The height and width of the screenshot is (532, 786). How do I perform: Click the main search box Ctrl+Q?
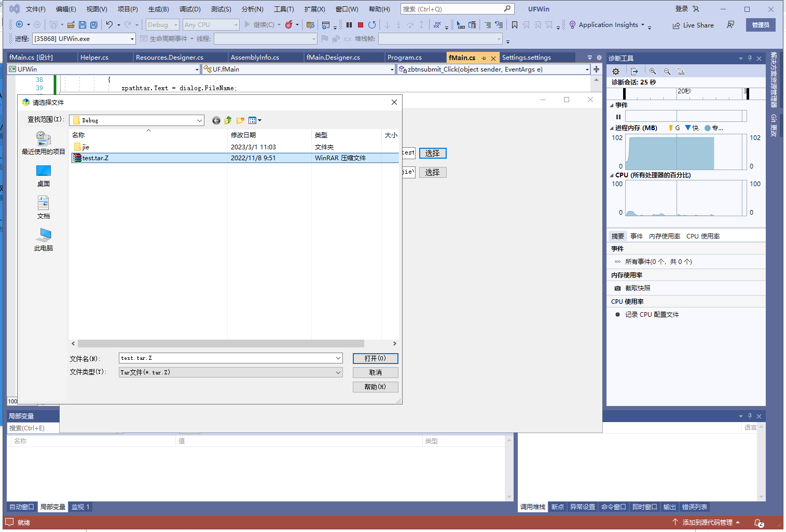[457, 9]
